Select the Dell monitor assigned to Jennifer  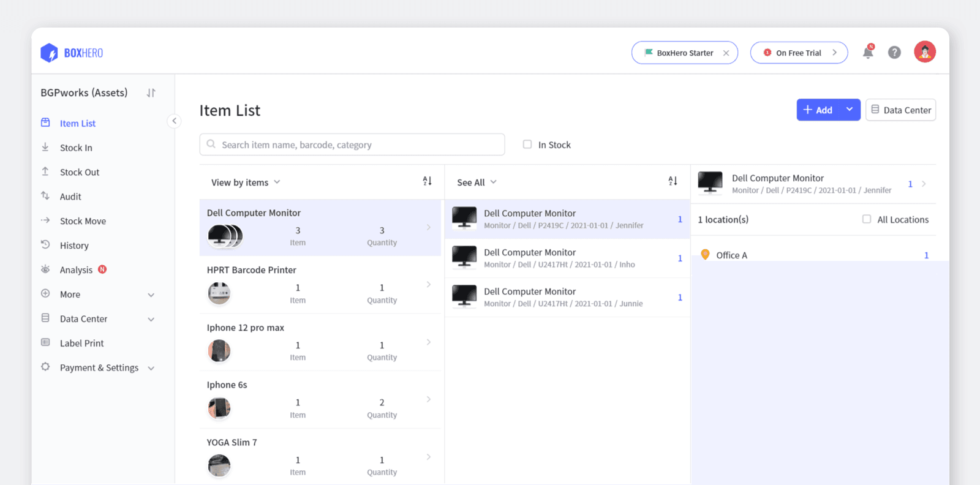567,219
